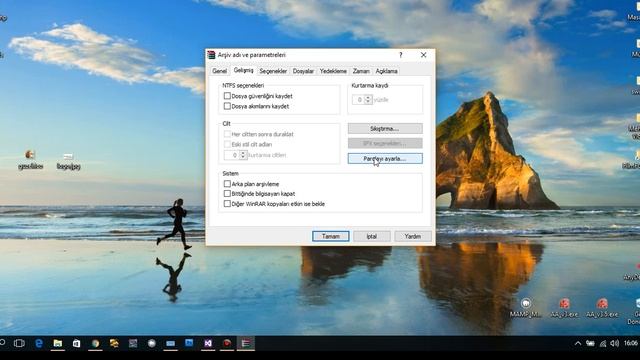Switch to Google Chrome in the taskbar
This screenshot has height=360, width=640.
pos(95,343)
